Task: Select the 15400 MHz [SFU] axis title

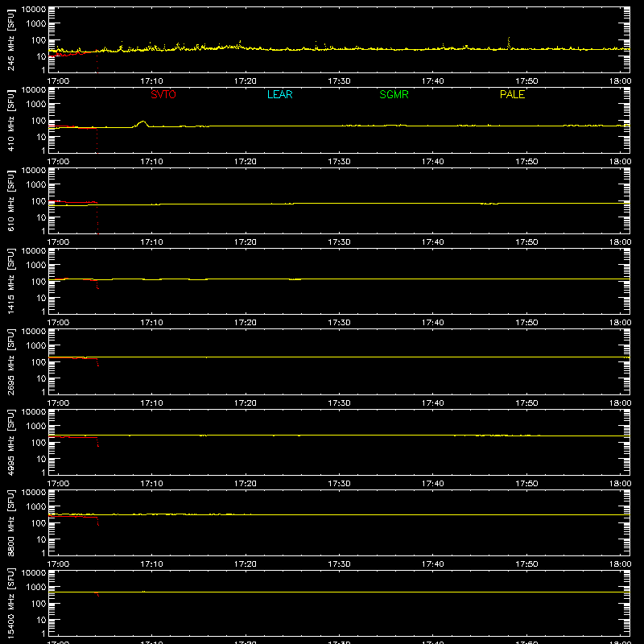Action: [10, 603]
